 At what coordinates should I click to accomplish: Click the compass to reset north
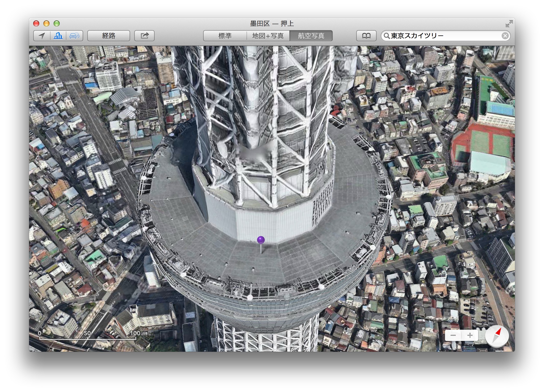point(497,336)
